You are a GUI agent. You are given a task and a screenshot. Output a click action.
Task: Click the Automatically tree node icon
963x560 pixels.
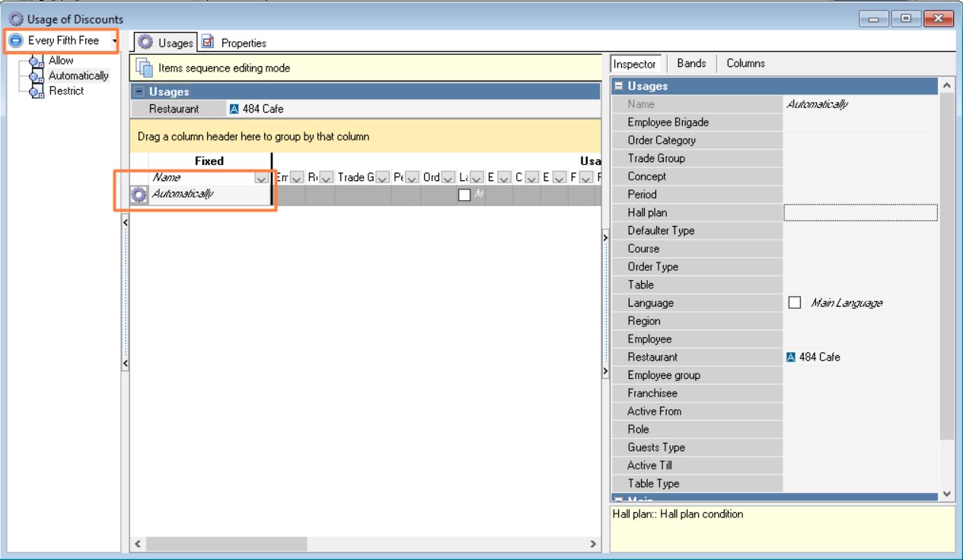pos(37,76)
